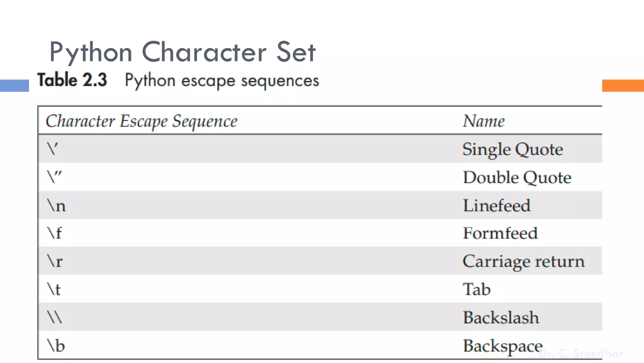Select the "Backslash" name cell
Viewport: 644px width, 363px height.
tap(501, 317)
